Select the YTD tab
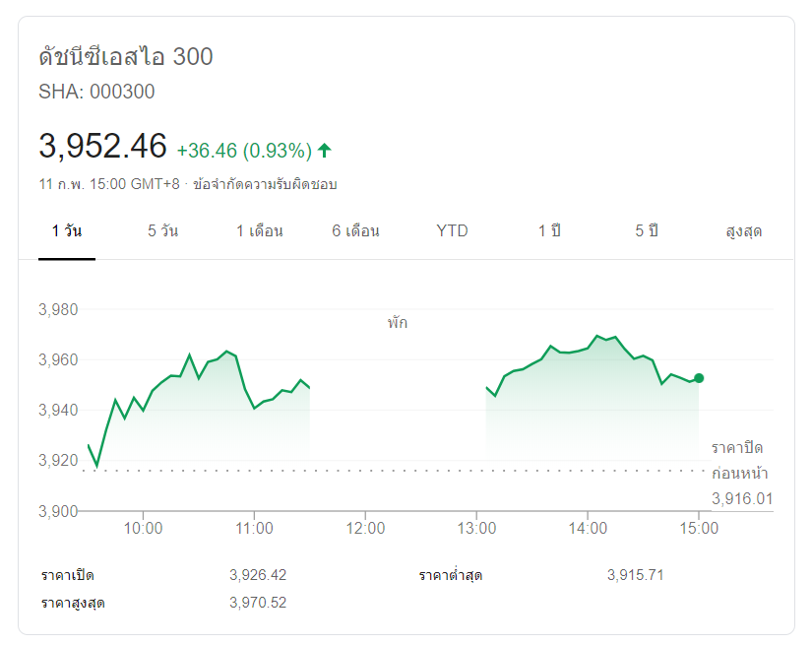Screen dimensions: 812x645 tap(453, 231)
